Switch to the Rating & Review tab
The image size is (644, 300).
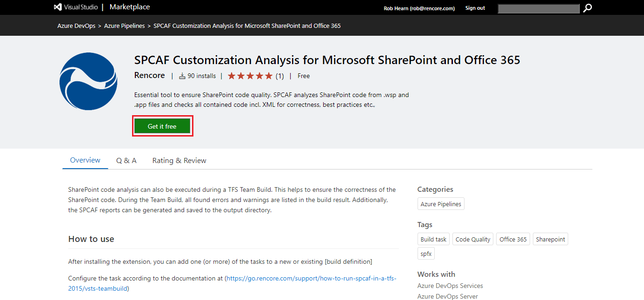pyautogui.click(x=179, y=161)
